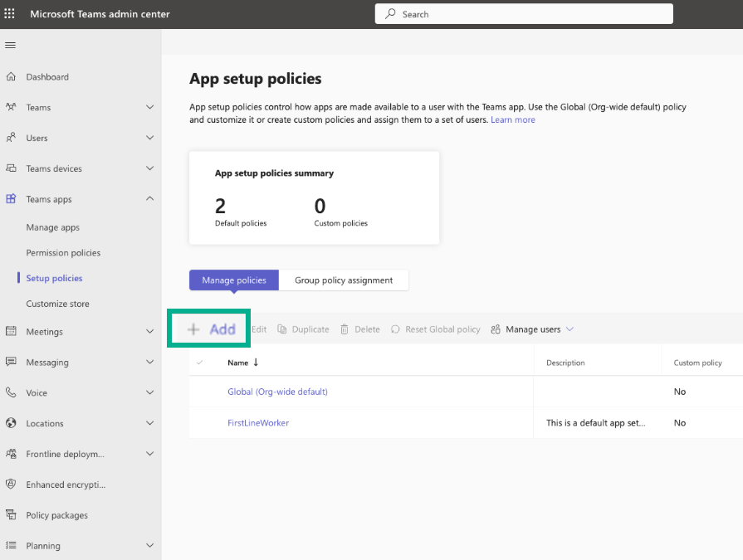The width and height of the screenshot is (743, 560).
Task: Click the Description column header
Action: (x=565, y=363)
